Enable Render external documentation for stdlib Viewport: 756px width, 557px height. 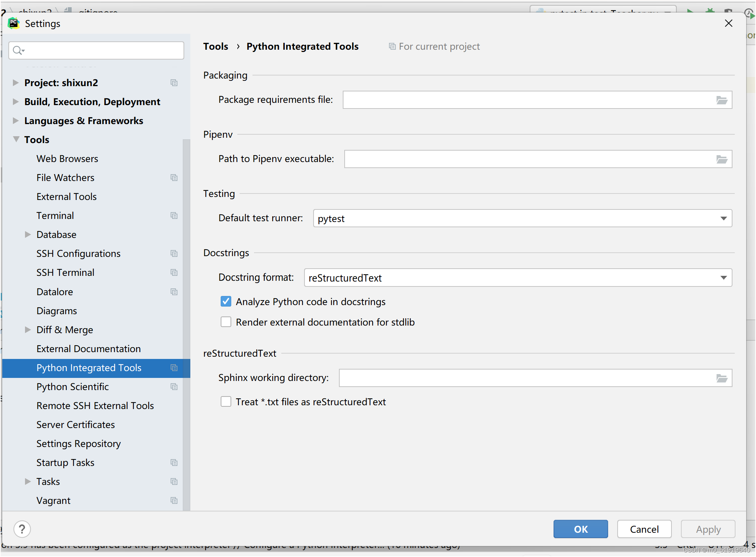coord(226,322)
